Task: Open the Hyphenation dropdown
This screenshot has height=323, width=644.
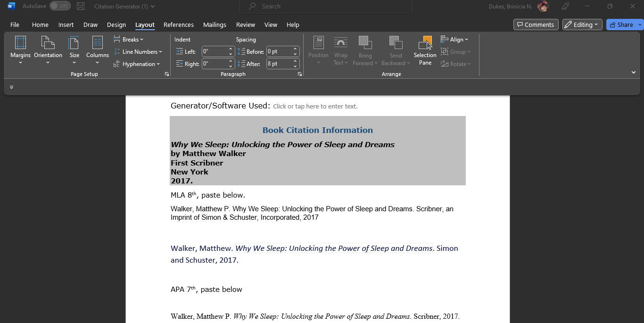Action: [x=137, y=64]
